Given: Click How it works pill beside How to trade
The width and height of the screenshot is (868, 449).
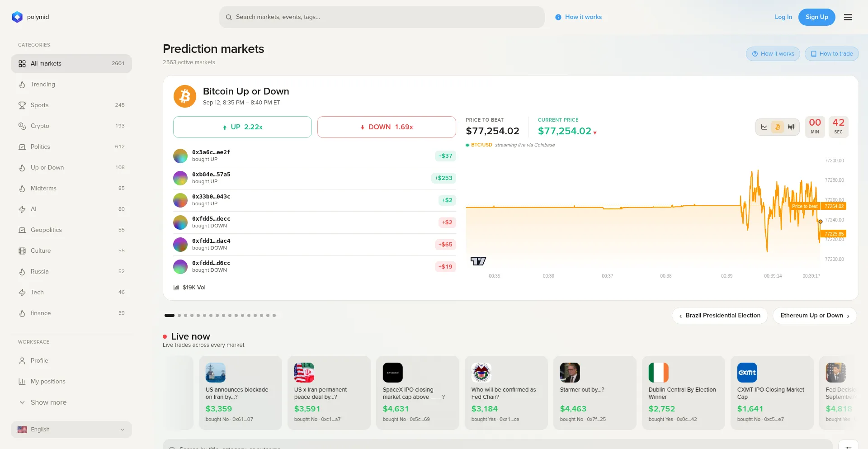Looking at the screenshot, I should pos(773,54).
